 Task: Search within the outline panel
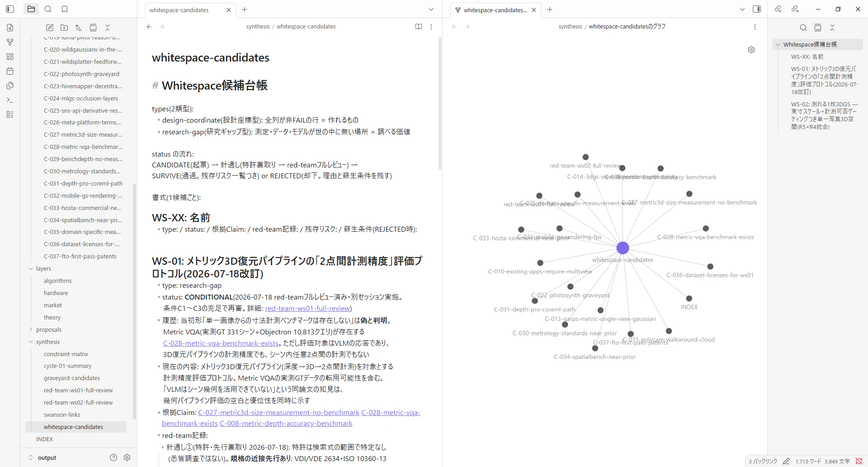[803, 28]
